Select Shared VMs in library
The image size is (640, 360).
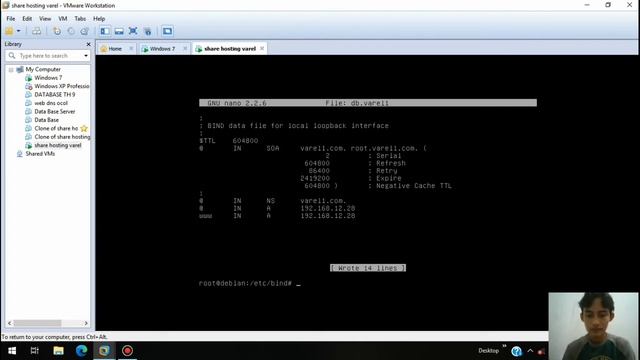pos(40,154)
